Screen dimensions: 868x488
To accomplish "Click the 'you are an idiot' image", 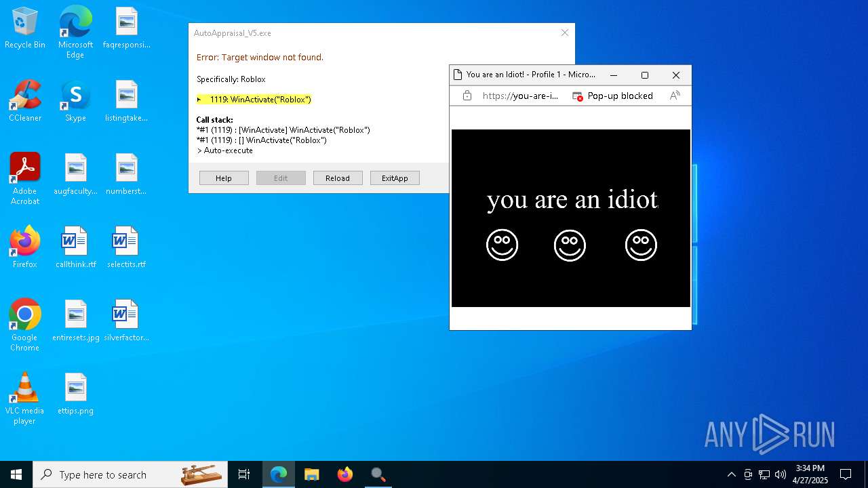I will point(571,218).
